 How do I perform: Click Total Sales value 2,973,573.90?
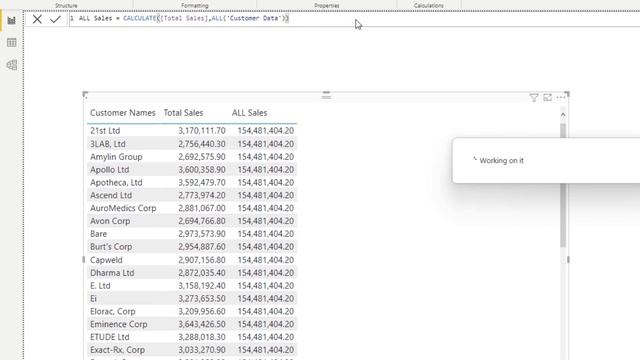pyautogui.click(x=202, y=234)
